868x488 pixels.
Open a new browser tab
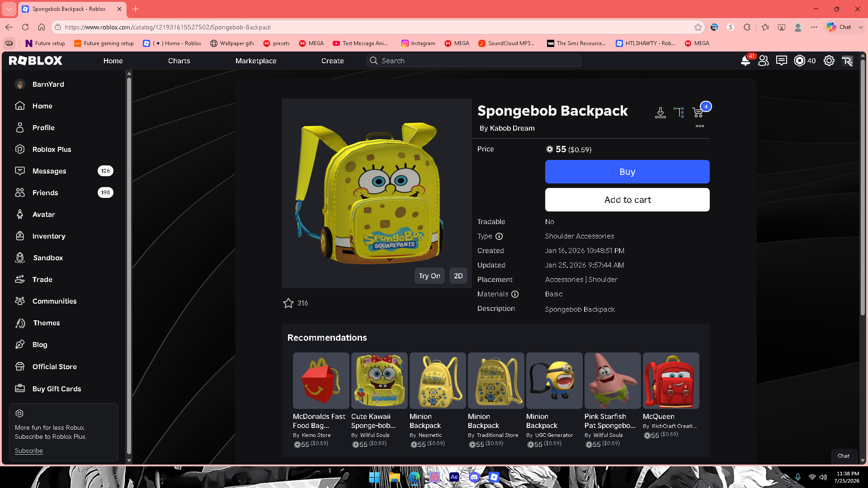coord(136,9)
